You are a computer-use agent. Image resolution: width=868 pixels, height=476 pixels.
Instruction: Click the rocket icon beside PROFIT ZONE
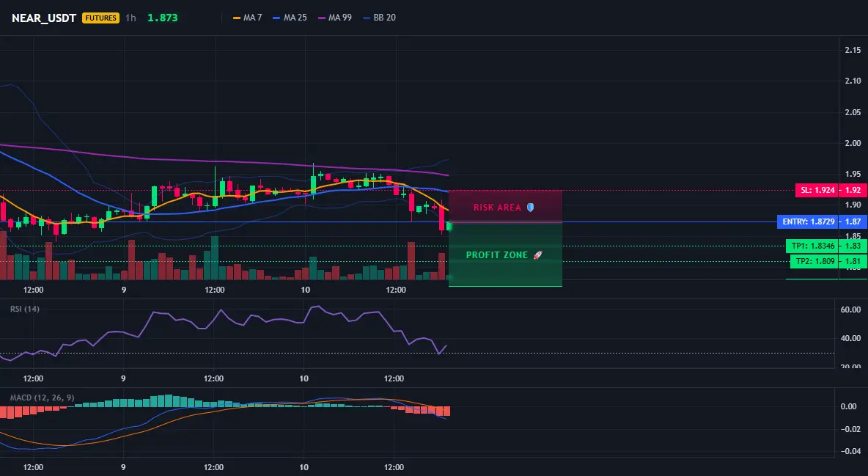tap(537, 255)
